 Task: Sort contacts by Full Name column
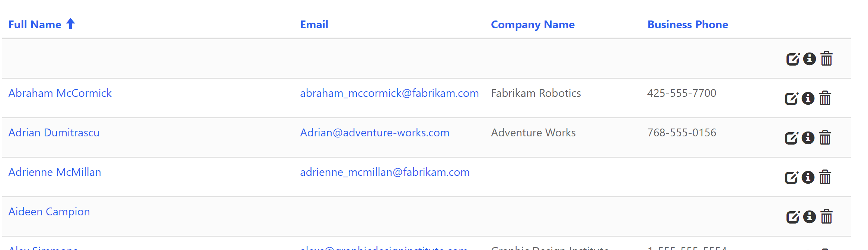(35, 25)
